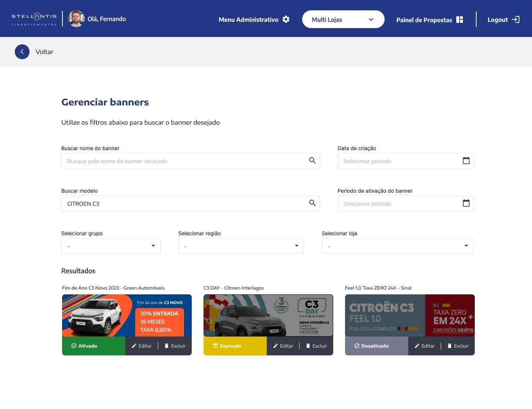
Task: Click the banner name search magnifier icon
Action: point(312,160)
